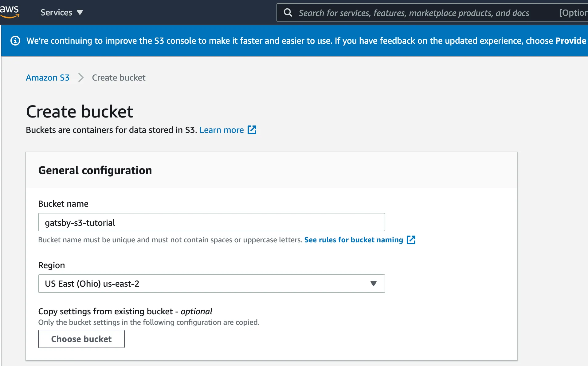Open See rules for bucket naming link

[353, 240]
